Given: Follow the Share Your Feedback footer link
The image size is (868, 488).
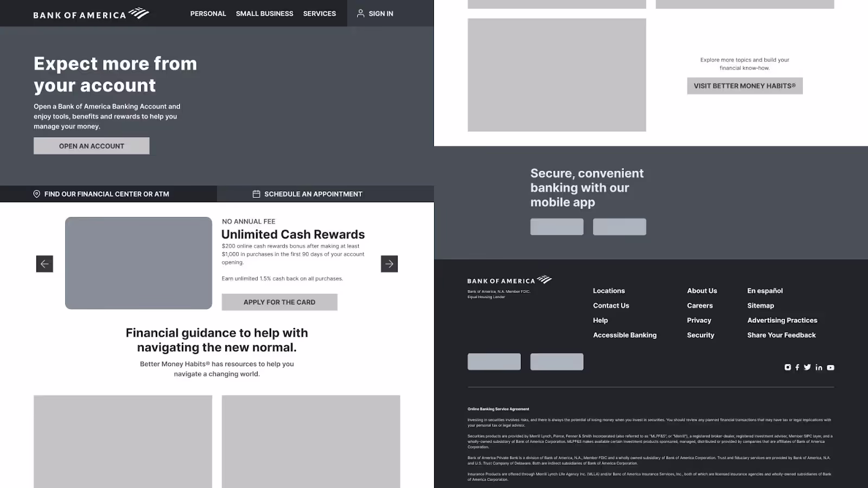Looking at the screenshot, I should 781,335.
